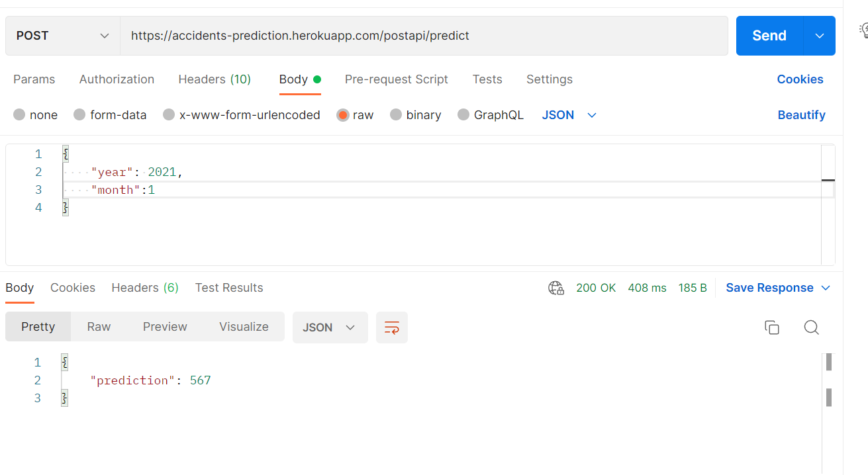Select the Raw response view
This screenshot has height=475, width=868.
click(x=99, y=327)
